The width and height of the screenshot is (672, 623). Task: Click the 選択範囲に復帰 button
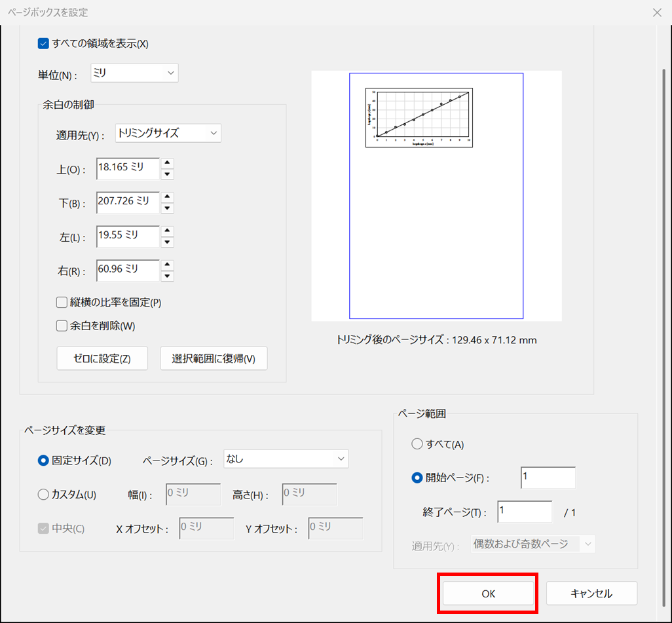(214, 358)
